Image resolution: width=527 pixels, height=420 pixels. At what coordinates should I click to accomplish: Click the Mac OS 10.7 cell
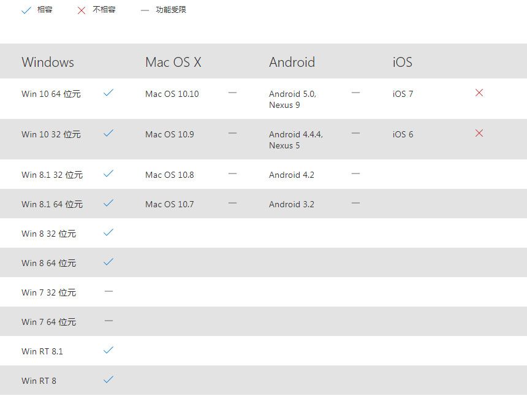pos(170,204)
